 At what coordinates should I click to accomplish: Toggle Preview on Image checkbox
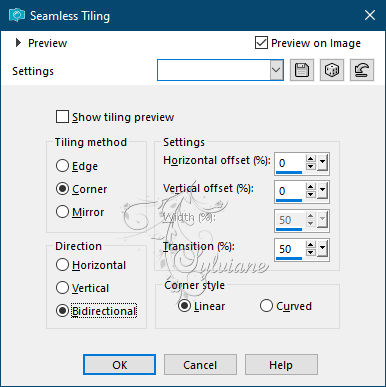261,43
